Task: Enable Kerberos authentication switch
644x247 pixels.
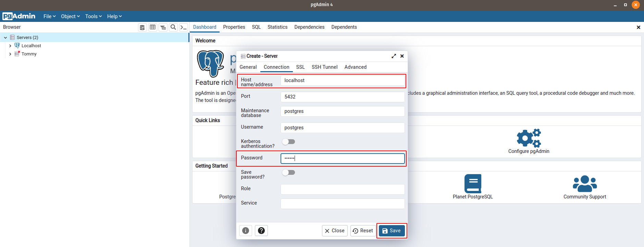Action: pos(288,142)
